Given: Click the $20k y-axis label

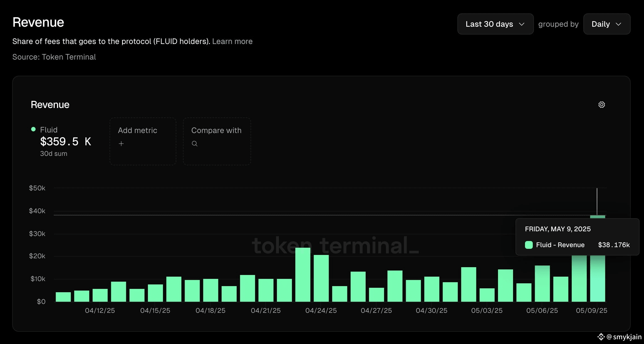Looking at the screenshot, I should click(x=37, y=256).
